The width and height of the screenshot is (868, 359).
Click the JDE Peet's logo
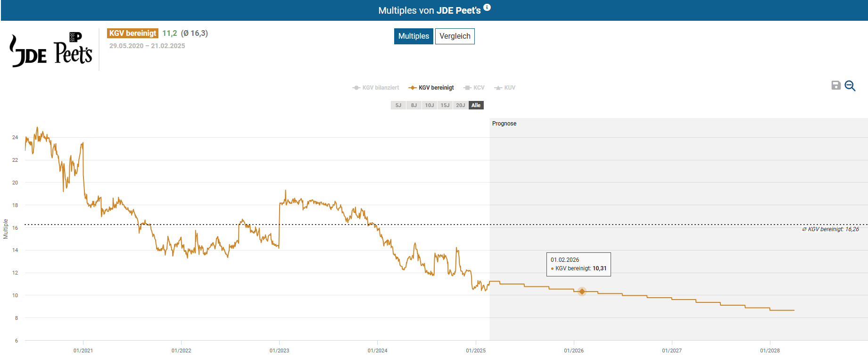click(x=51, y=50)
